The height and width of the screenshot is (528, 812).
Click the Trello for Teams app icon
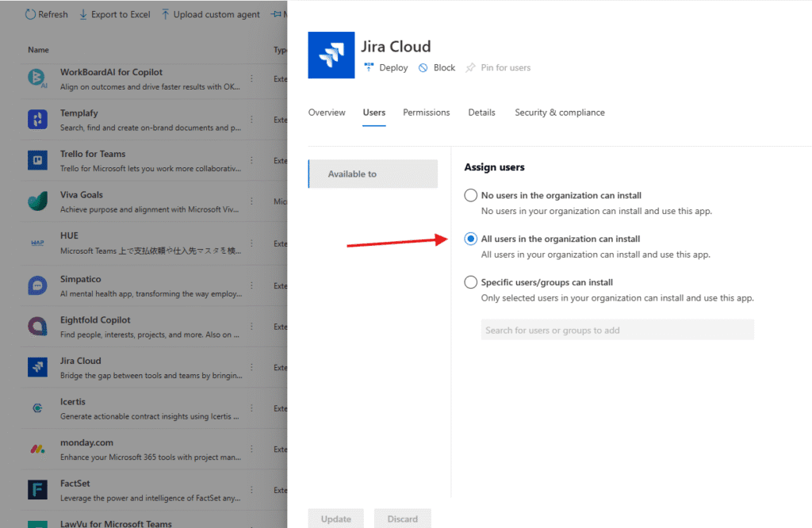[37, 161]
